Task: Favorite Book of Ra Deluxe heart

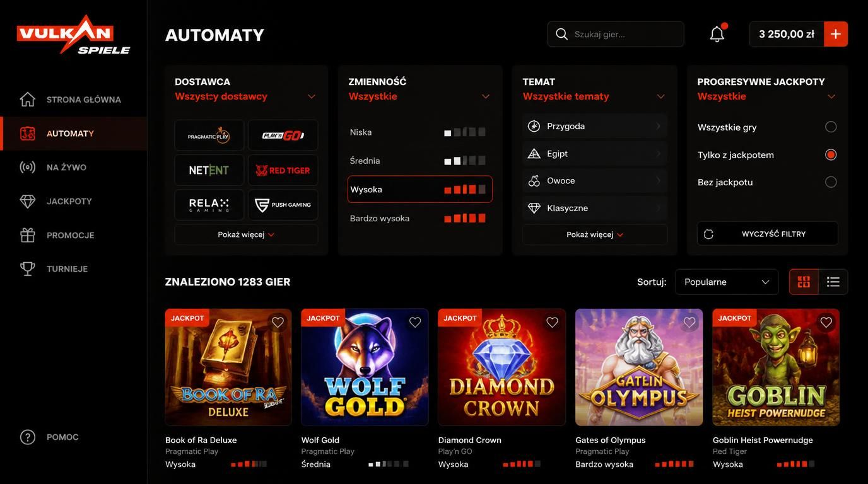Action: 278,323
